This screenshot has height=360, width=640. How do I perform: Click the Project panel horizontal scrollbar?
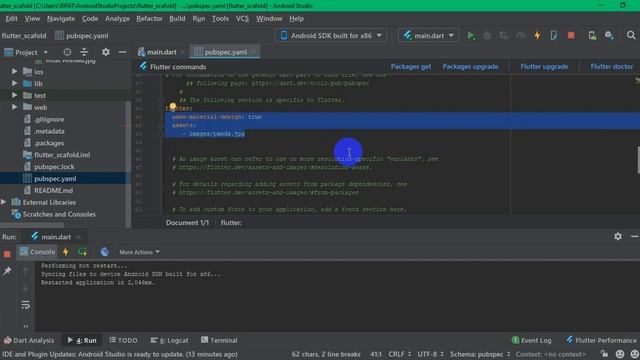[32, 225]
